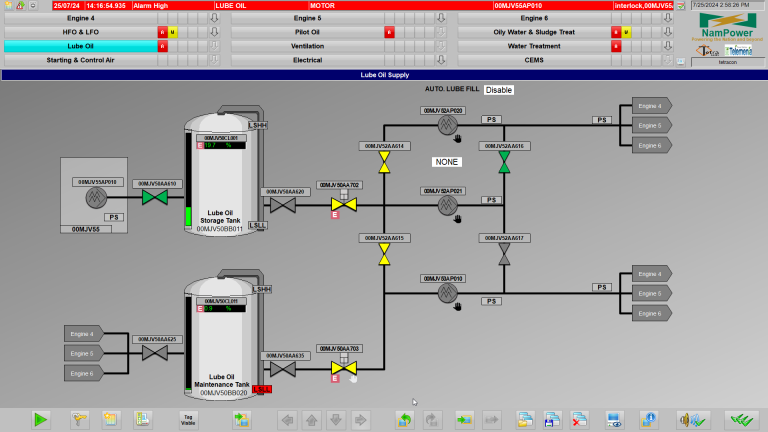
Task: Go to Starting & Control Air screen
Action: coord(80,60)
